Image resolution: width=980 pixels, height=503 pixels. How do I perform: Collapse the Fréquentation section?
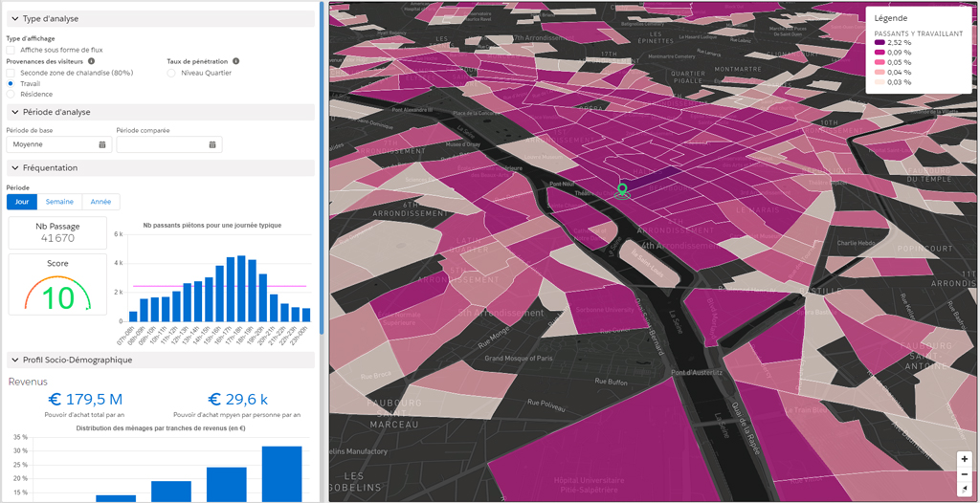(x=160, y=168)
